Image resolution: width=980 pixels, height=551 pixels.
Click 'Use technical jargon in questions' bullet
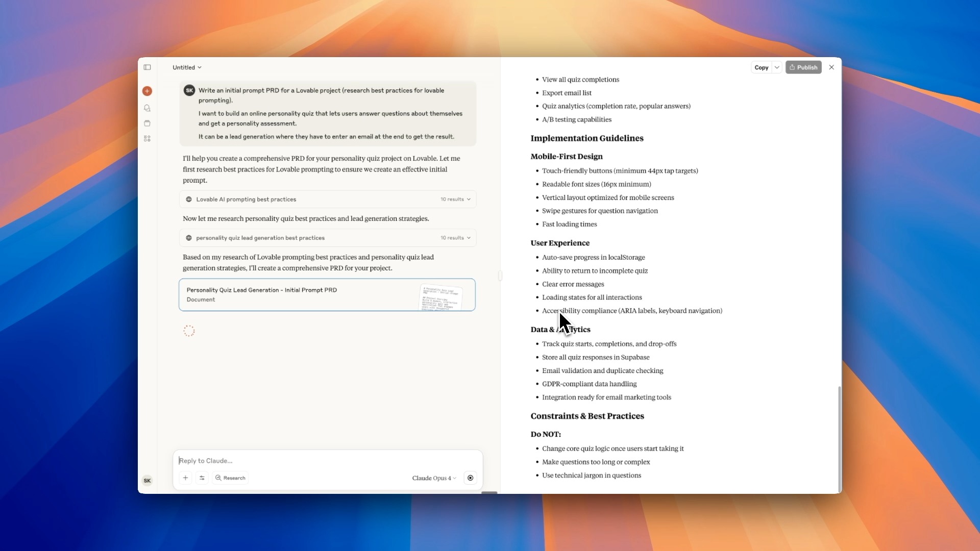click(x=592, y=475)
